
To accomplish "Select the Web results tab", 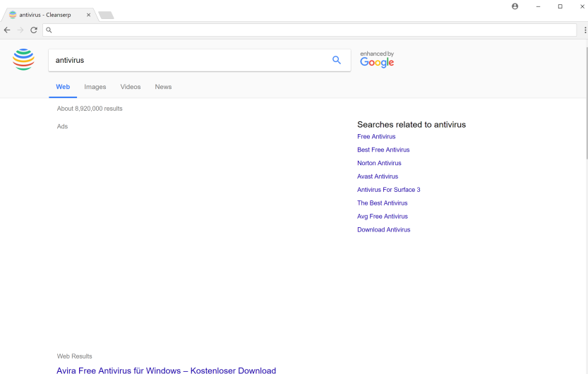I will pyautogui.click(x=63, y=87).
